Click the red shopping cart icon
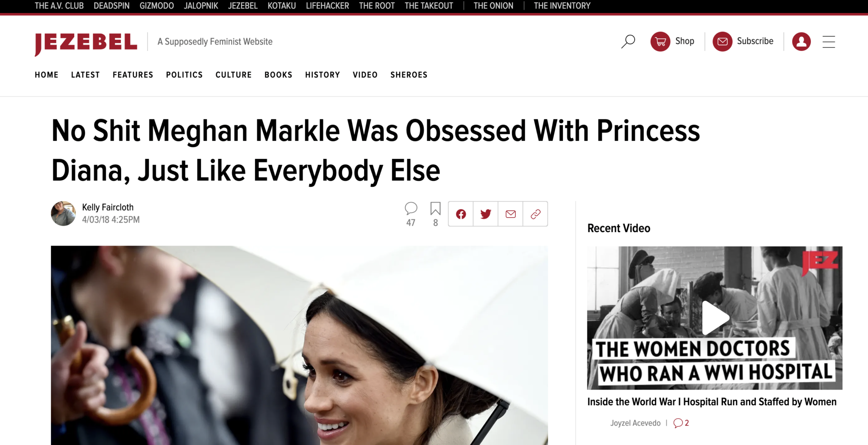Viewport: 868px width, 445px height. pyautogui.click(x=660, y=41)
